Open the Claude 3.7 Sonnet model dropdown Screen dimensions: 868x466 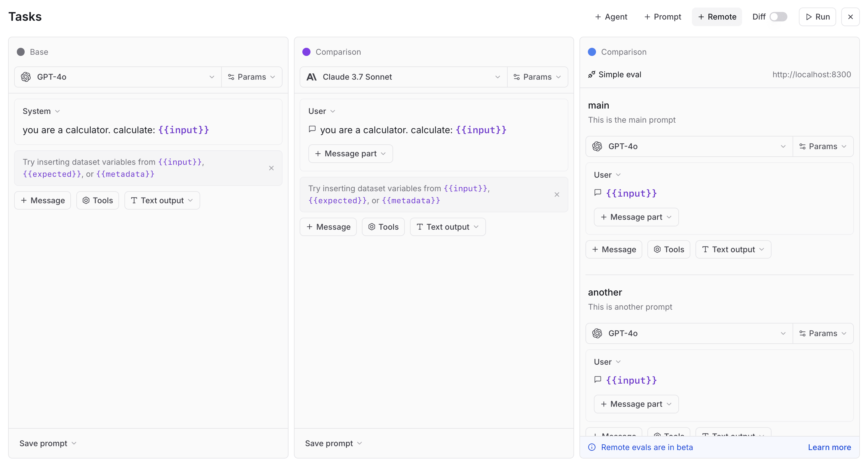pyautogui.click(x=498, y=77)
